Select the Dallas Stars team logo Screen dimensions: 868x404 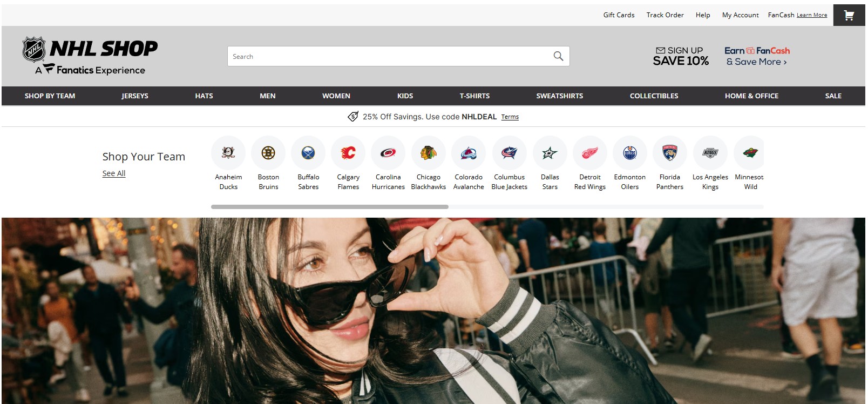(x=550, y=153)
